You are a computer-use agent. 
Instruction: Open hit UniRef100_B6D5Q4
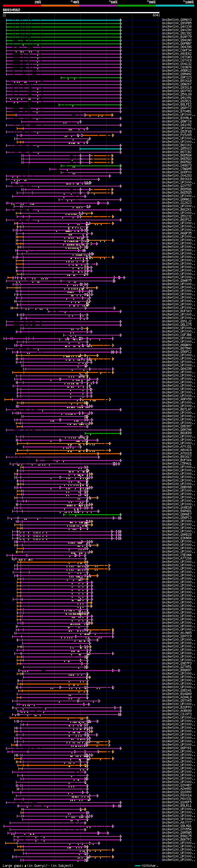[177, 155]
